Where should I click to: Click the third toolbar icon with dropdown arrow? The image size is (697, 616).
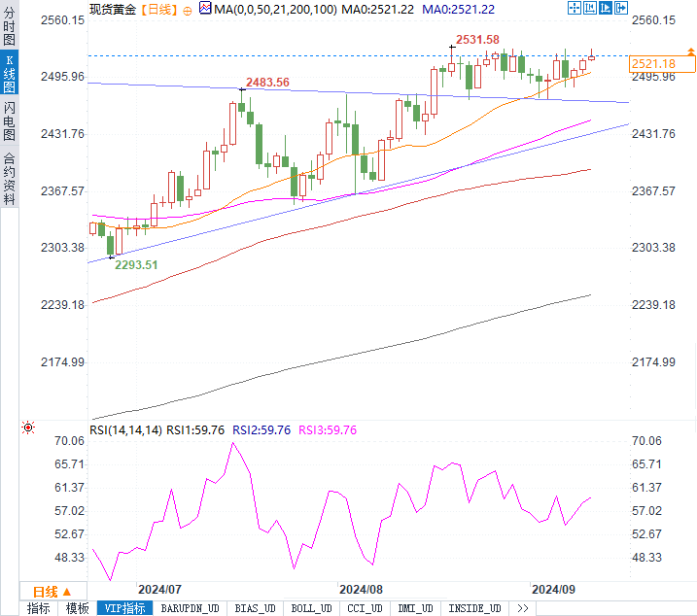tap(607, 9)
